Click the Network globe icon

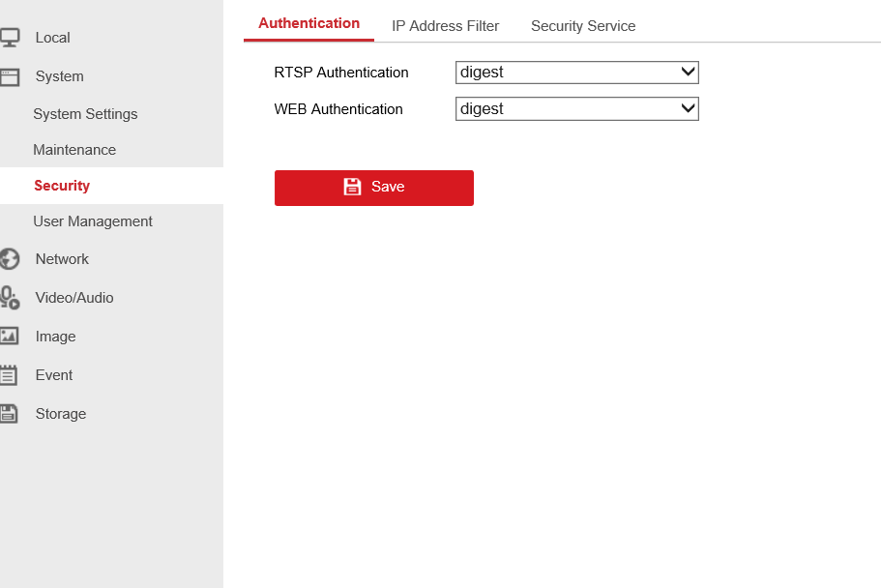click(10, 259)
